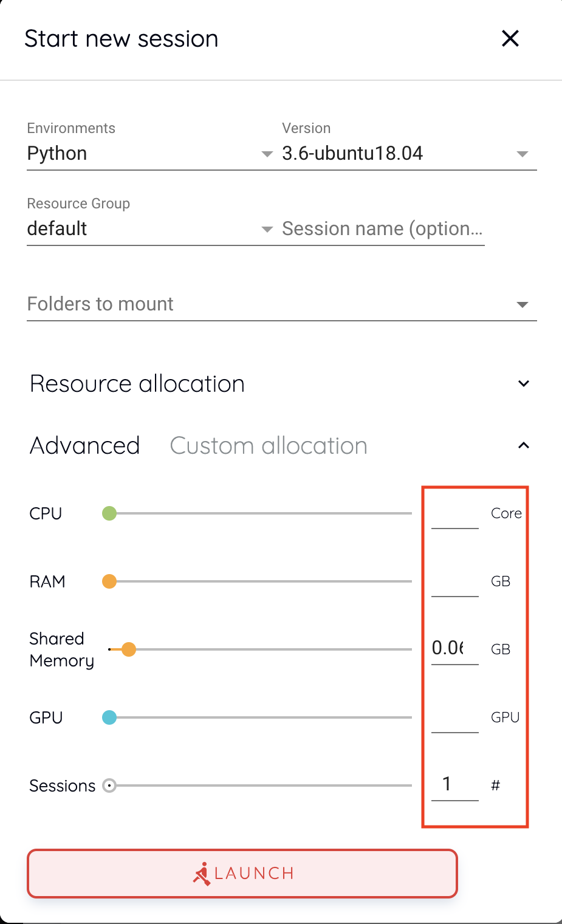Click the Start new session title

121,38
